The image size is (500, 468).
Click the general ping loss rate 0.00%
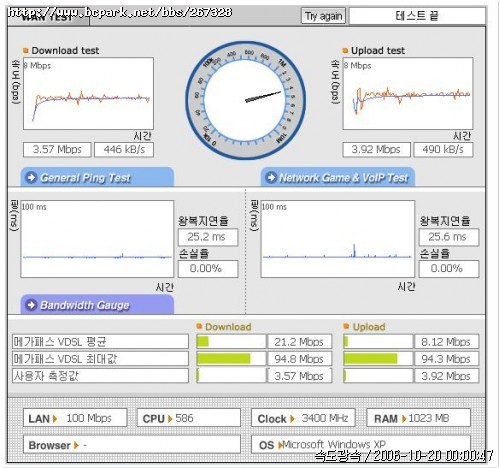(x=208, y=269)
